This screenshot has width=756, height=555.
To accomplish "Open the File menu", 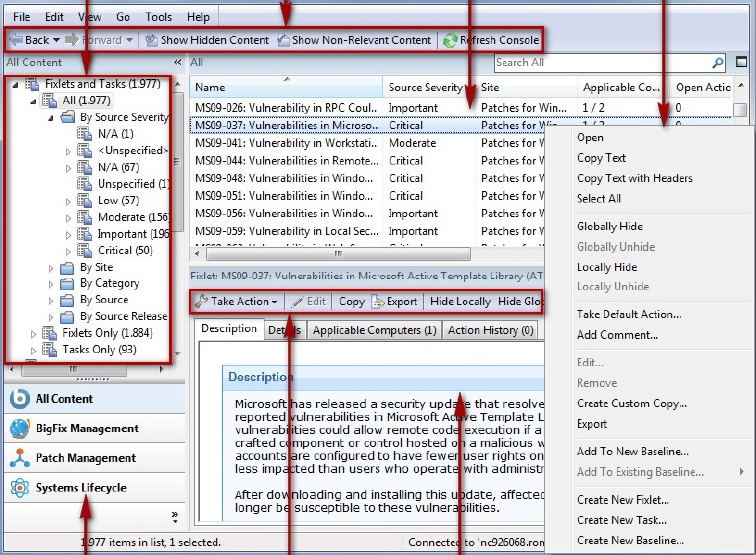I will click(21, 17).
